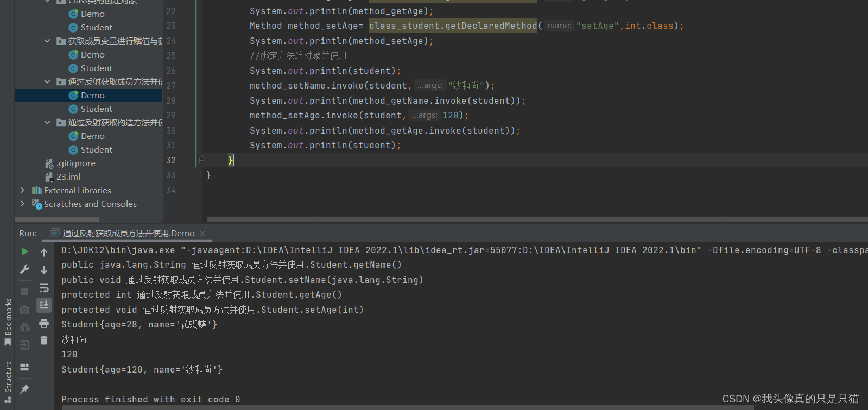This screenshot has height=410, width=868.
Task: Open Demo above 获取成员变量 package
Action: click(92, 14)
